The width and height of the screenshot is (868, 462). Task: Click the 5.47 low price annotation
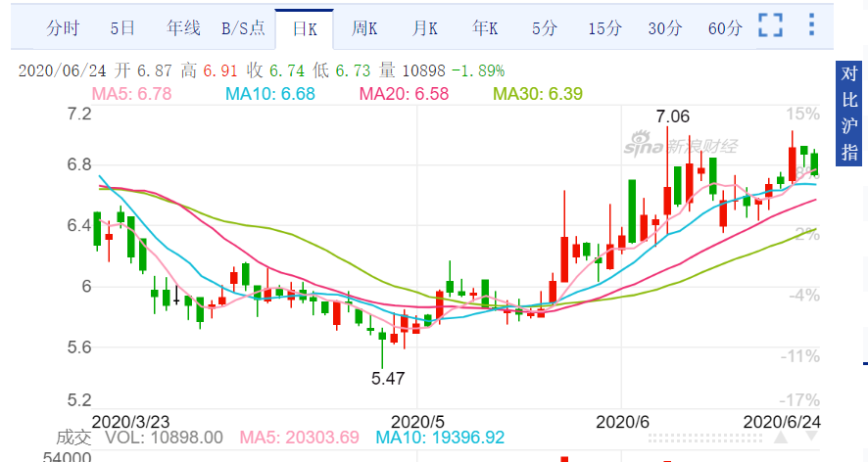(388, 379)
